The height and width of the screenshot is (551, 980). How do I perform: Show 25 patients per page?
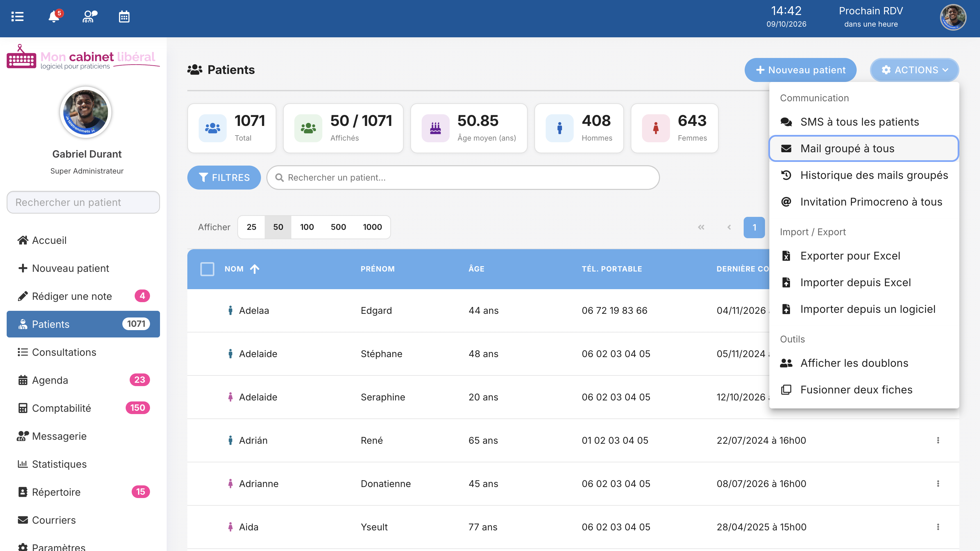[x=251, y=227]
